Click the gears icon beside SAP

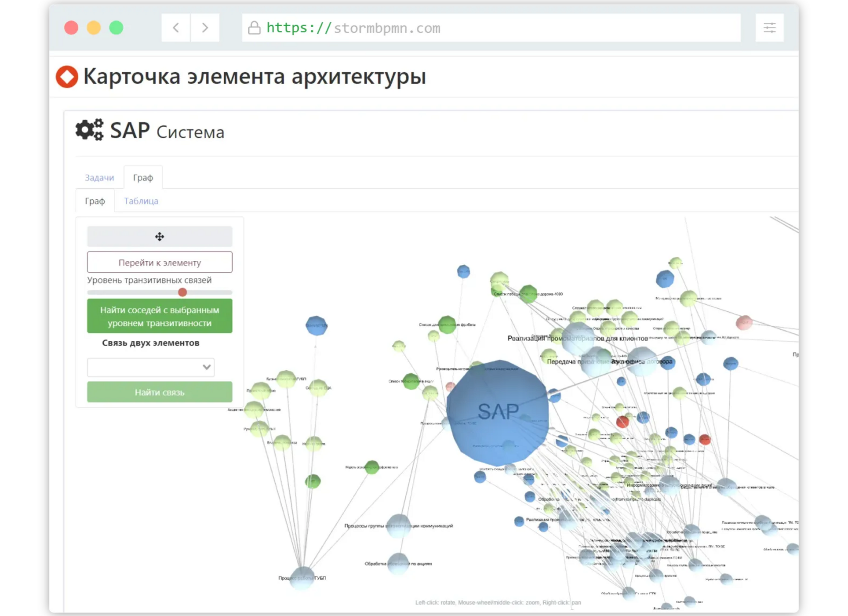(89, 130)
